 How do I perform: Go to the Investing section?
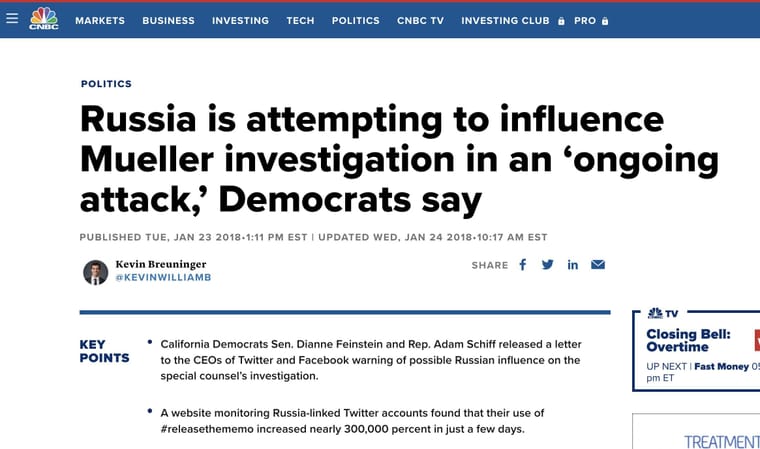click(240, 21)
